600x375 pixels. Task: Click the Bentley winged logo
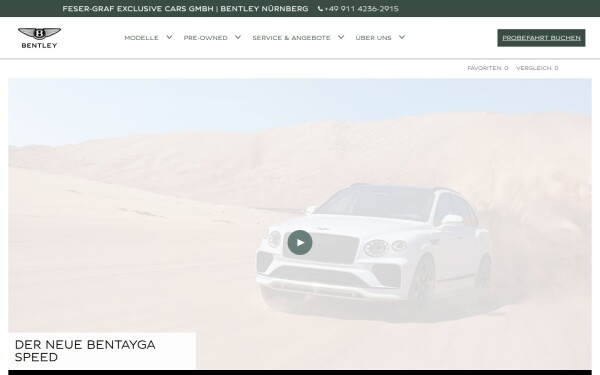tap(39, 38)
